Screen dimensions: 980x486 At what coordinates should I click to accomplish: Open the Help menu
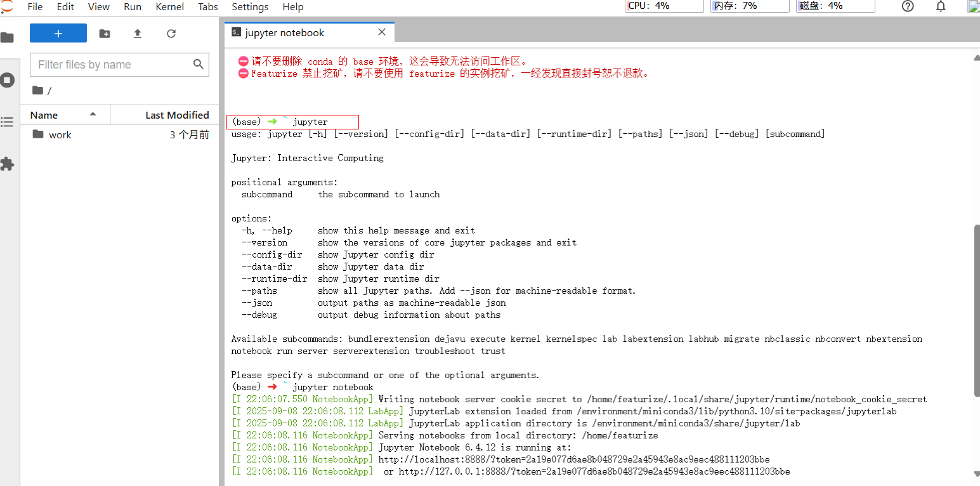point(292,7)
